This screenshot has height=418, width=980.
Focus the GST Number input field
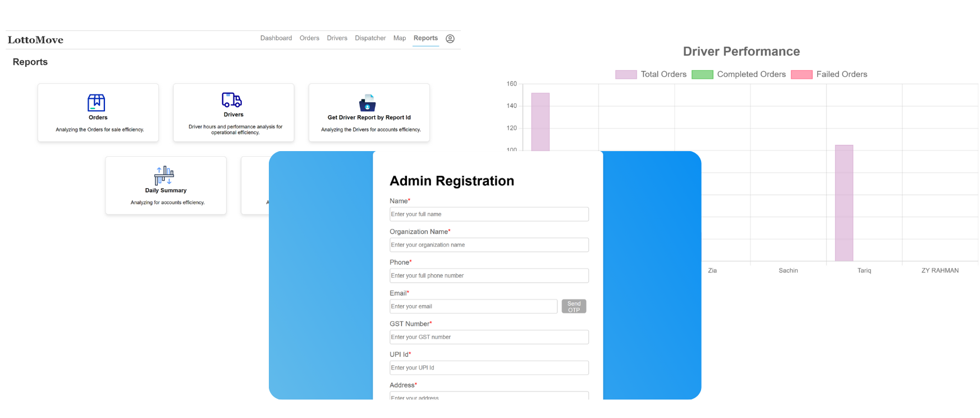pos(489,337)
